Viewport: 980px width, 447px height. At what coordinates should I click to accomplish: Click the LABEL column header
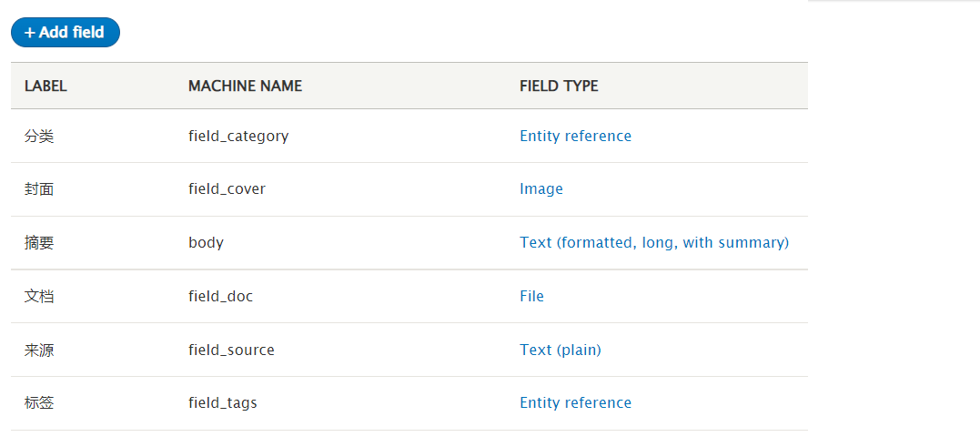point(45,86)
